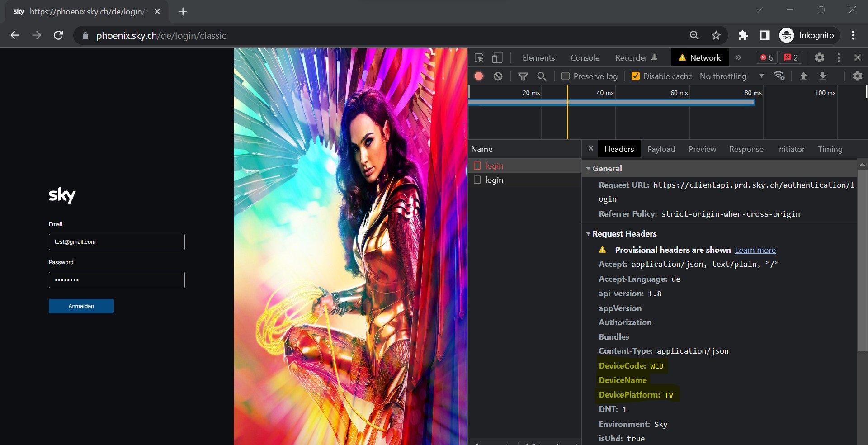This screenshot has height=445, width=868.
Task: Click the Password input field
Action: click(x=117, y=280)
